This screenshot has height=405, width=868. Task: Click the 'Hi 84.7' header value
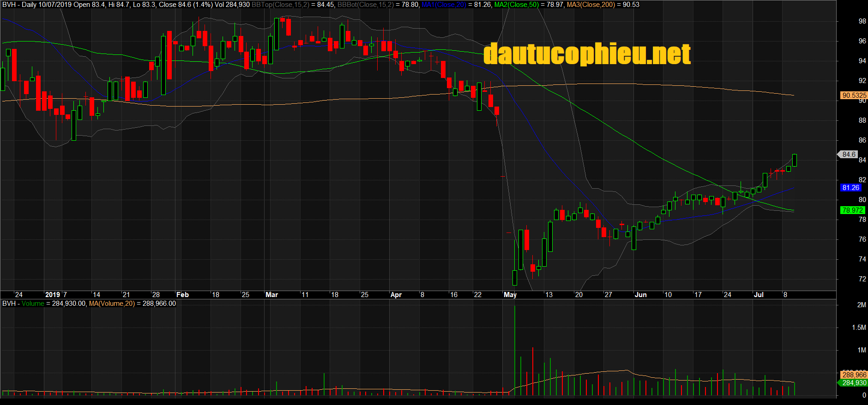click(119, 5)
